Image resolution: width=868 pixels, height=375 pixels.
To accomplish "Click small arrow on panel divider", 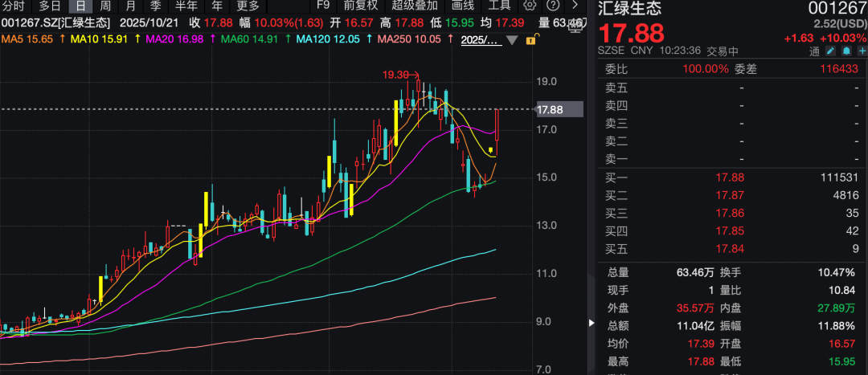I will pos(592,324).
